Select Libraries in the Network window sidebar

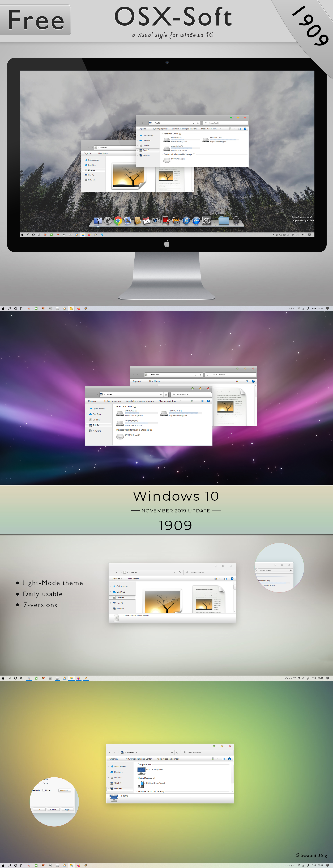pyautogui.click(x=118, y=777)
